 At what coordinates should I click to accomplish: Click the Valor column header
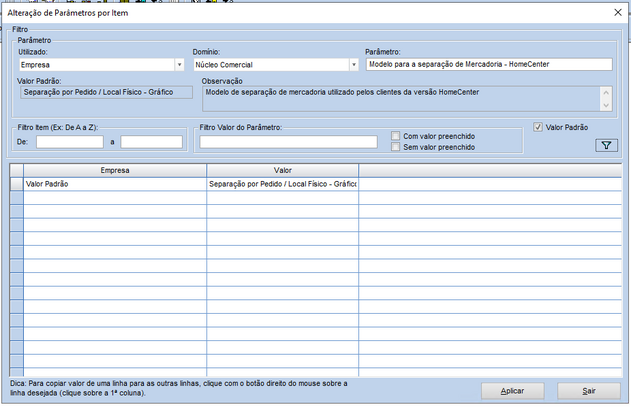click(282, 171)
